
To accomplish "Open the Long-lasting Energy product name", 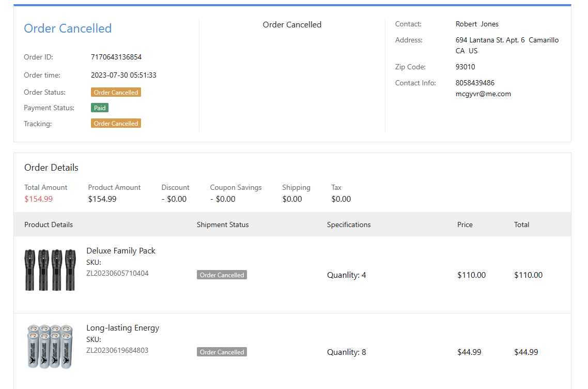I will (122, 328).
